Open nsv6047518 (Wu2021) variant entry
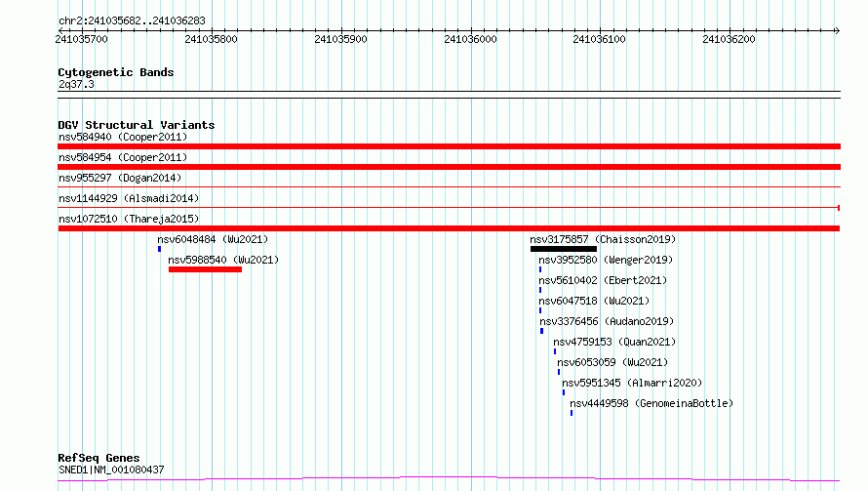The width and height of the screenshot is (868, 491). pos(594,301)
